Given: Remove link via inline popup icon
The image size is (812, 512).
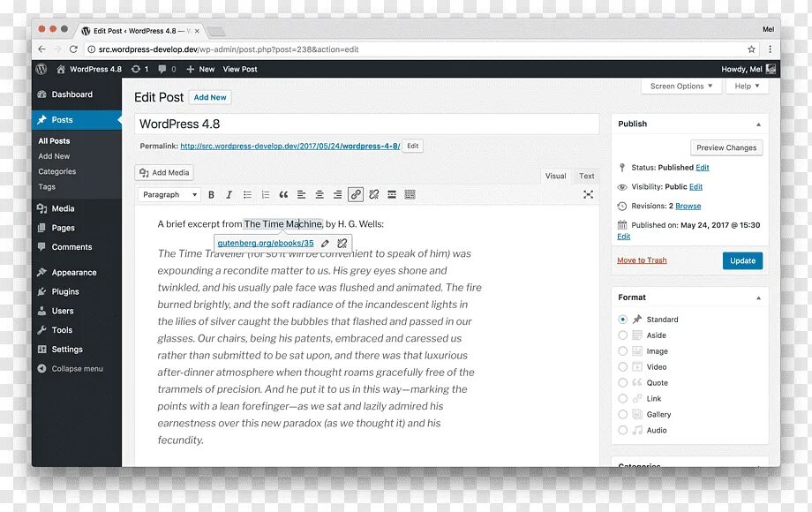Looking at the screenshot, I should coord(342,244).
